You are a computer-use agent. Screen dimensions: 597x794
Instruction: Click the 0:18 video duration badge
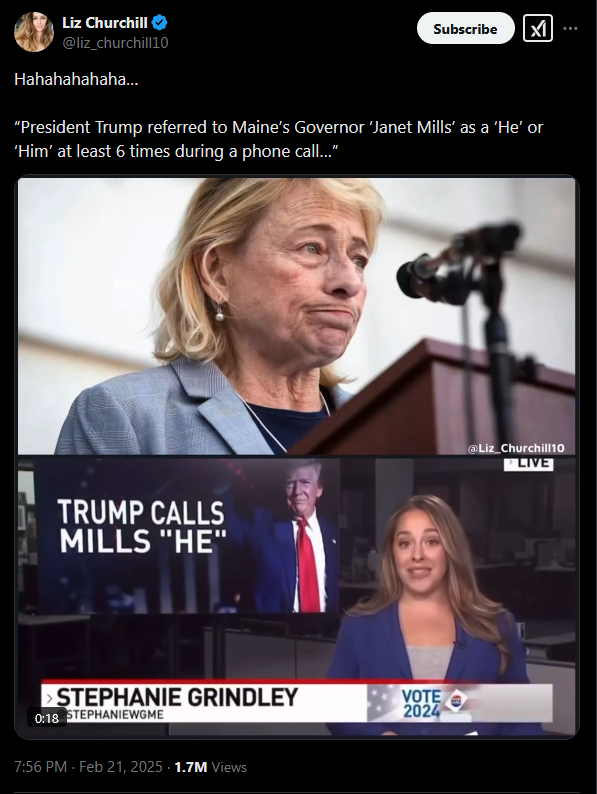click(47, 718)
